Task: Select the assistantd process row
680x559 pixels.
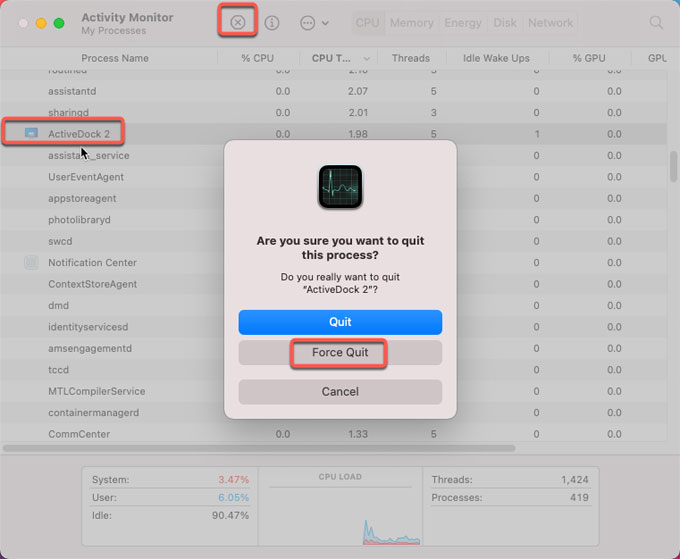Action: (x=333, y=91)
